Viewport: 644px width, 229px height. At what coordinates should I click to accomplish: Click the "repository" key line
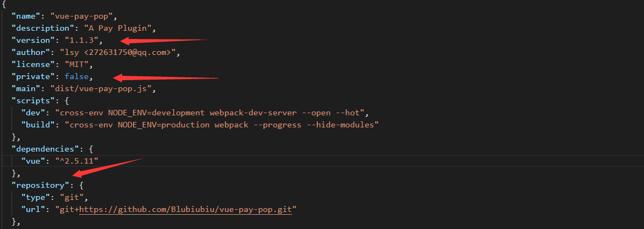47,186
